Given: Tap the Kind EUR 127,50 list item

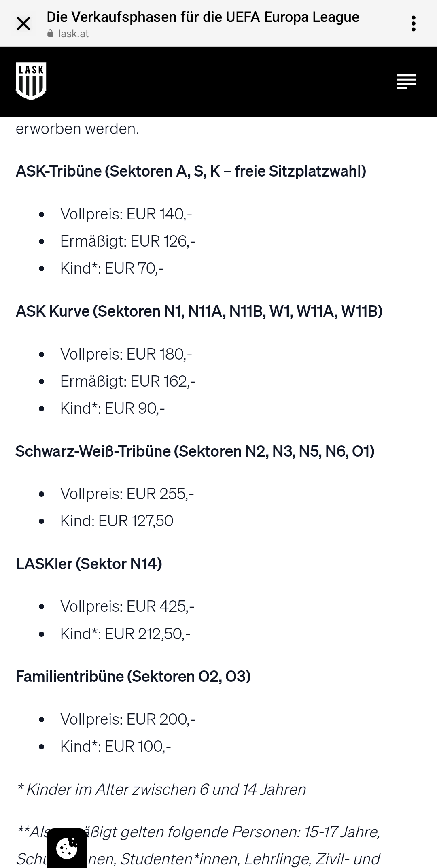Looking at the screenshot, I should coord(117,521).
